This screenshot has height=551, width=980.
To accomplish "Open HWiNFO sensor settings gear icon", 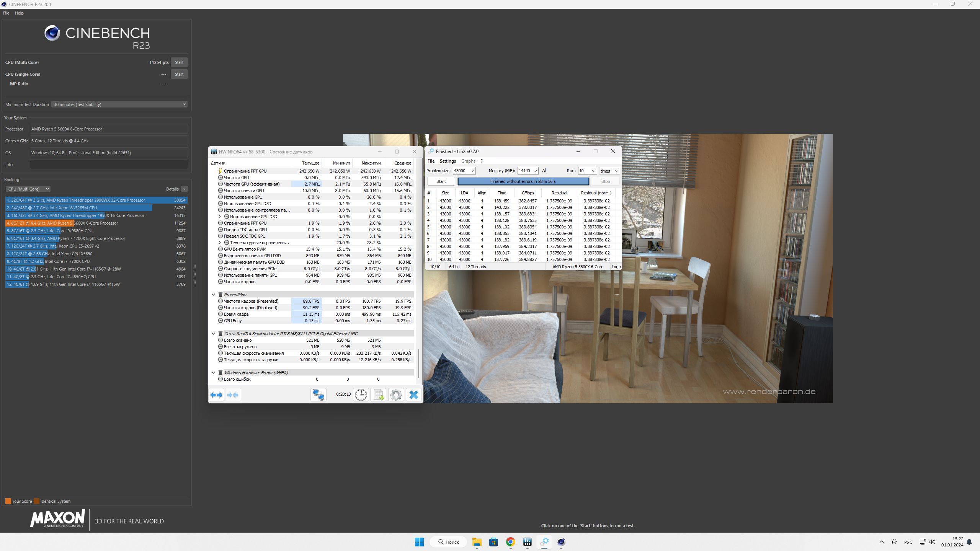I will pos(396,395).
